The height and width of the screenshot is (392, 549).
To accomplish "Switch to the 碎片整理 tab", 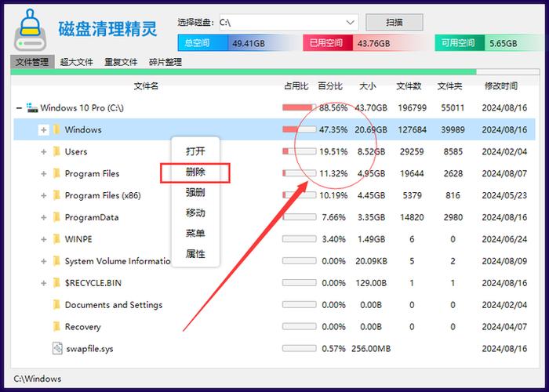I will [x=165, y=62].
